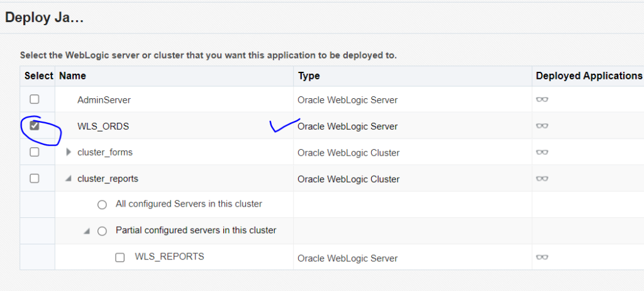The image size is (644, 291).
Task: Click Oracle WebLogic Cluster type for cluster_reports
Action: [348, 179]
